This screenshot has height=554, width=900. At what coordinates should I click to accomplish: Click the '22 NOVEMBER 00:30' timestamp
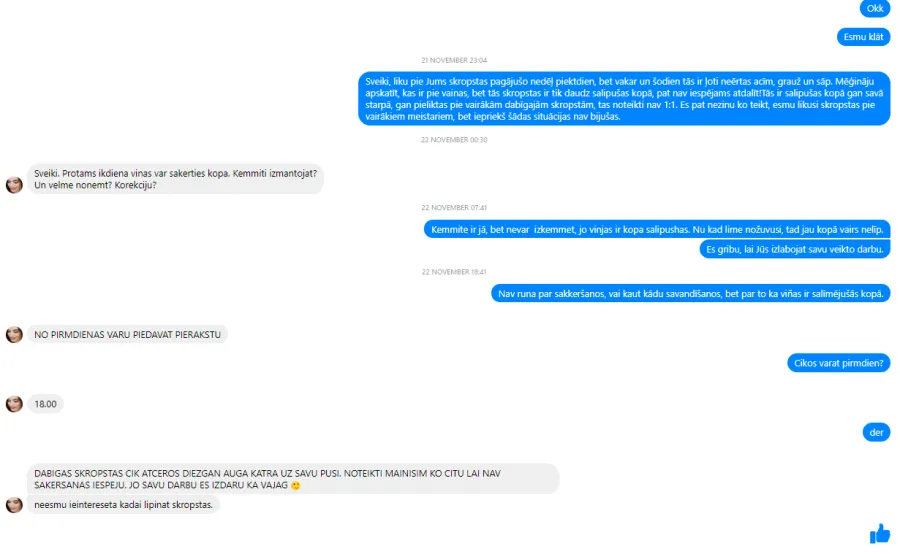[x=454, y=140]
